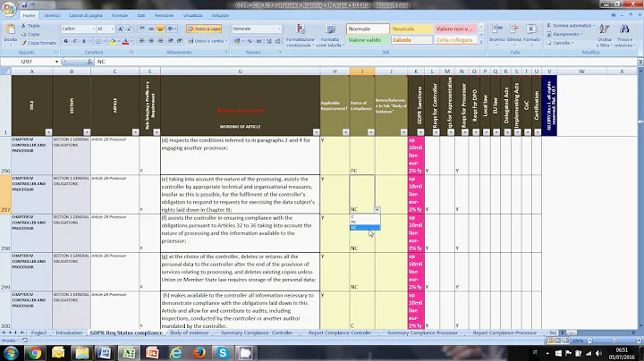This screenshot has height=361, width=644.
Task: Apply percent style format
Action: pyautogui.click(x=250, y=41)
